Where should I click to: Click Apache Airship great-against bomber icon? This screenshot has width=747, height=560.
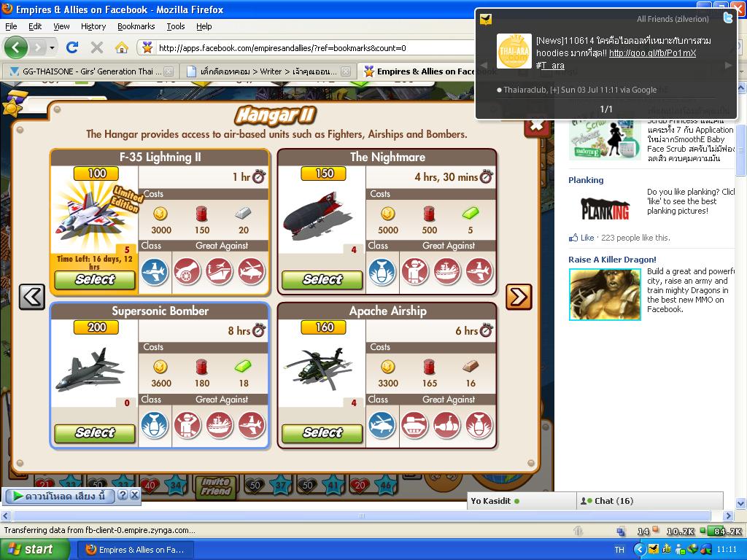(479, 425)
